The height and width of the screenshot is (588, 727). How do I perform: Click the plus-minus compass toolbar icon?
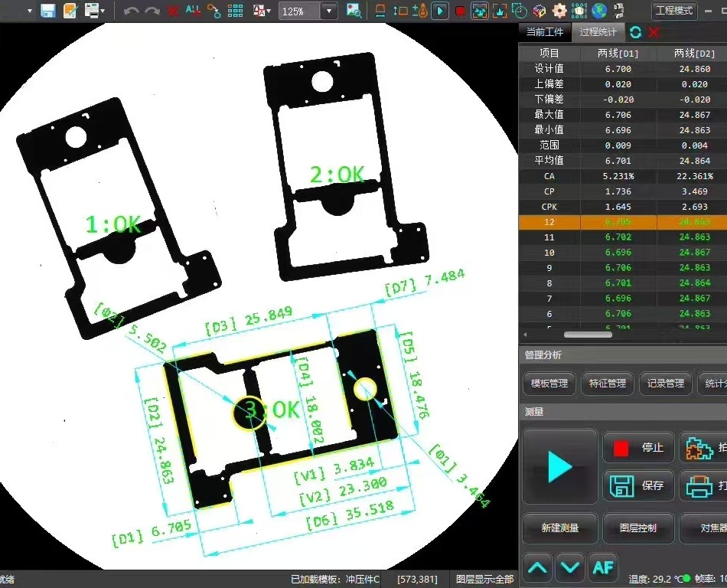coord(420,11)
